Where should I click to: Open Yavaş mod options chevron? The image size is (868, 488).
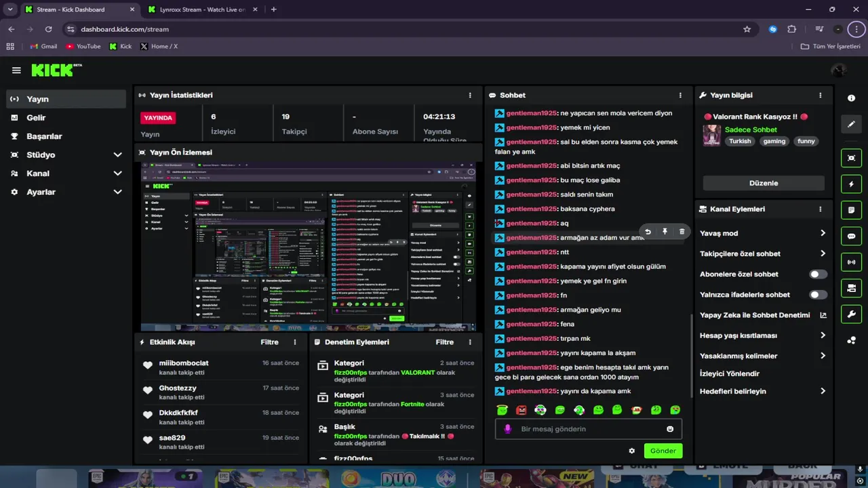coord(823,233)
